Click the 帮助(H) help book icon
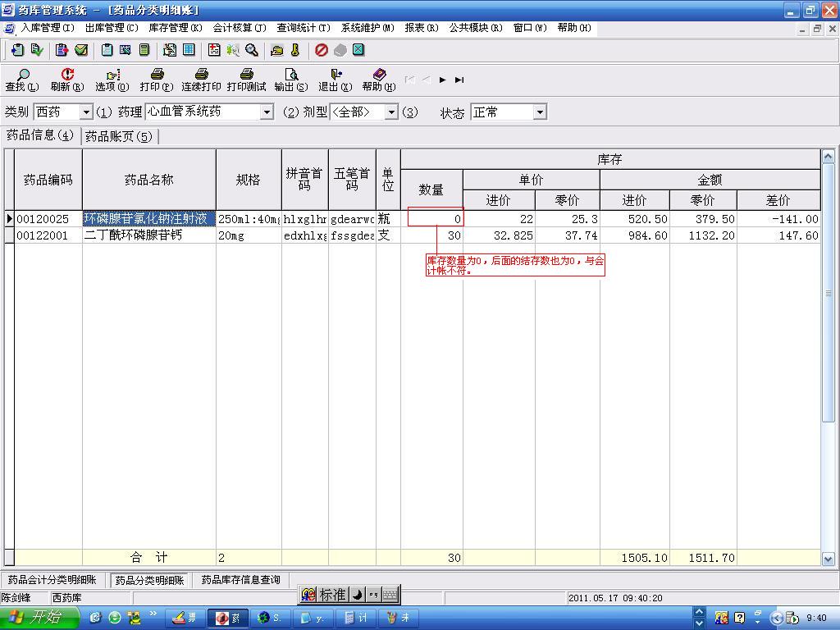The height and width of the screenshot is (630, 840). [x=379, y=74]
